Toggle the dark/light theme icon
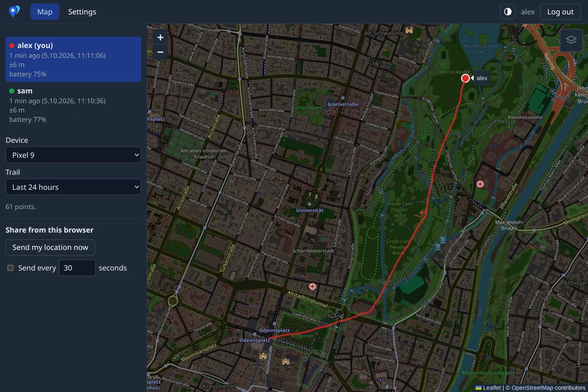This screenshot has width=588, height=392. 508,12
